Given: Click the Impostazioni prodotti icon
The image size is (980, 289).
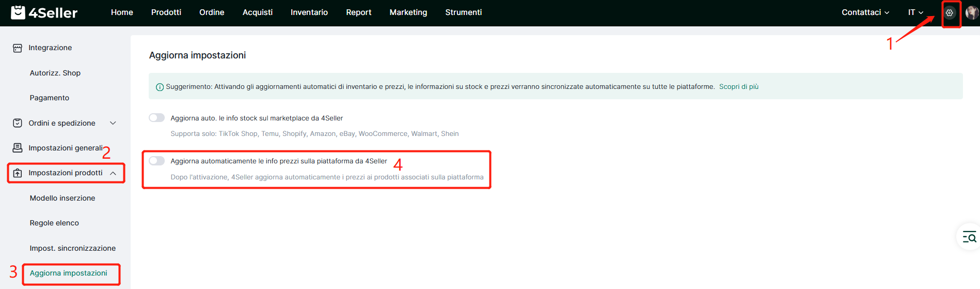Looking at the screenshot, I should 18,173.
